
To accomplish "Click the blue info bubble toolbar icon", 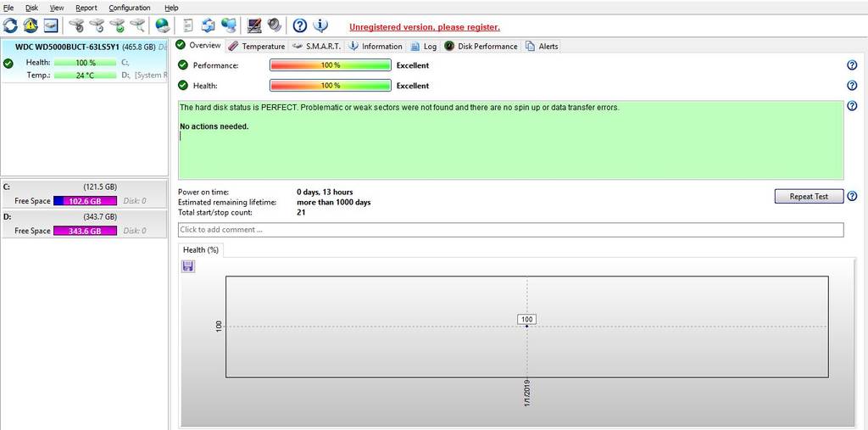I will 320,25.
